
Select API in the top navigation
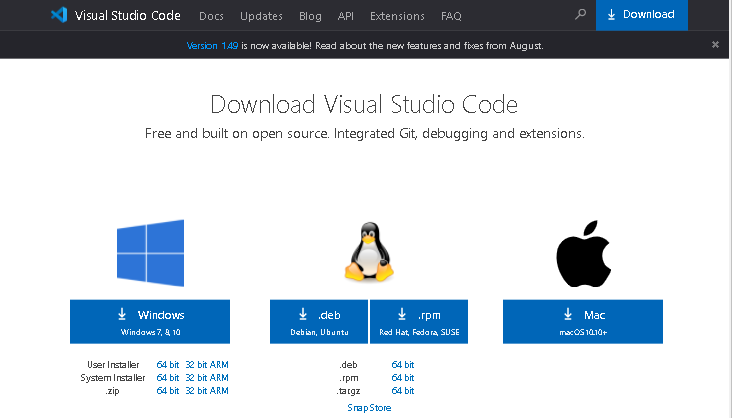tap(345, 16)
